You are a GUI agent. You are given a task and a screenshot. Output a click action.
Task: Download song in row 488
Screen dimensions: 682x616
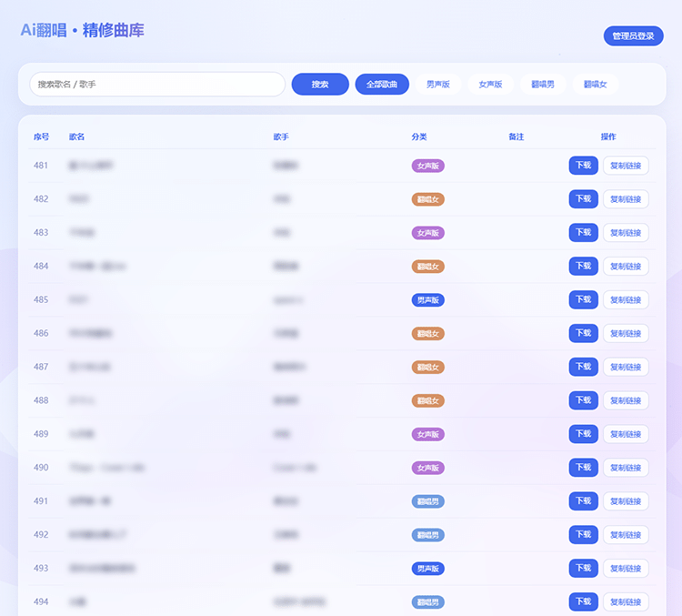click(583, 400)
